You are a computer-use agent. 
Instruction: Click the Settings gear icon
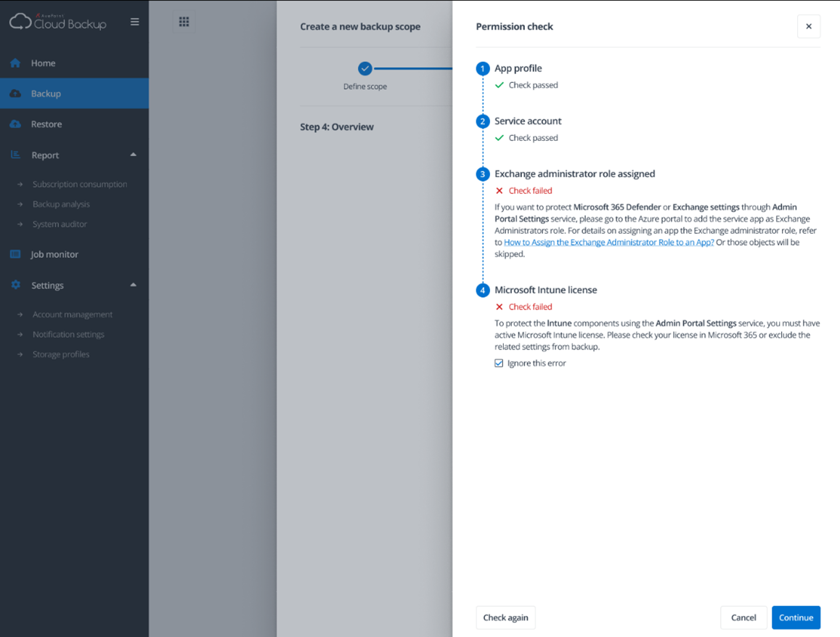coord(15,285)
